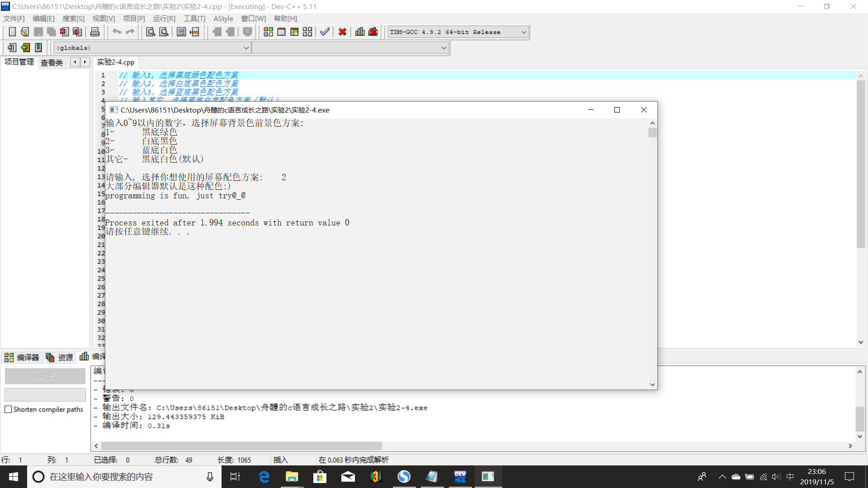Switch to the 查看类 tab
This screenshot has width=868, height=488.
pos(52,62)
